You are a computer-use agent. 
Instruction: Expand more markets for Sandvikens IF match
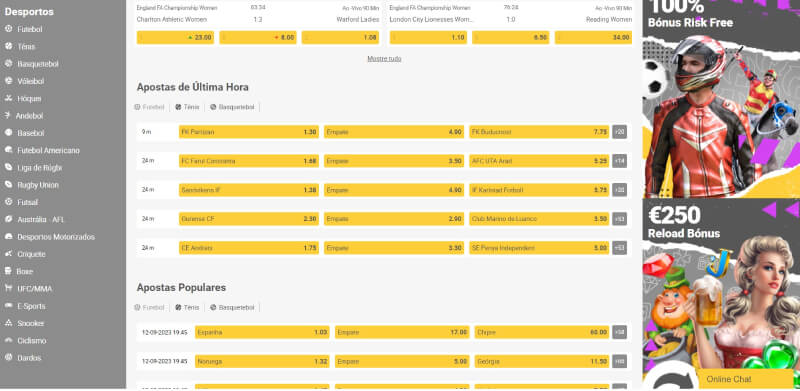tap(619, 190)
